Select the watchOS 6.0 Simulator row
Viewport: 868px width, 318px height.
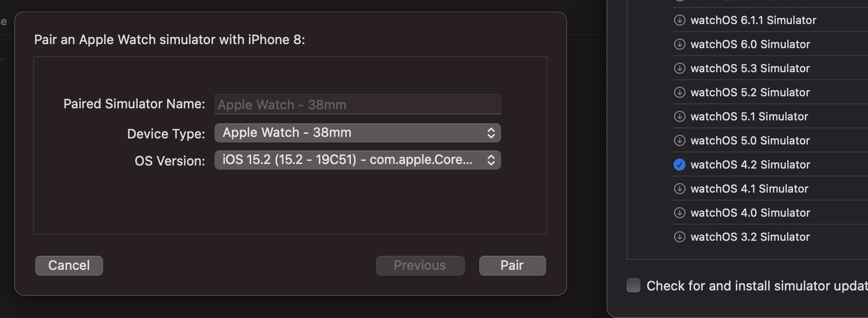pyautogui.click(x=750, y=44)
